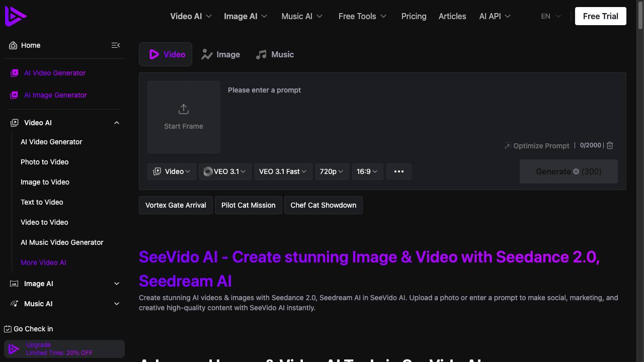Click the upload icon in Start Frame box
This screenshot has width=644, height=362.
click(x=184, y=109)
